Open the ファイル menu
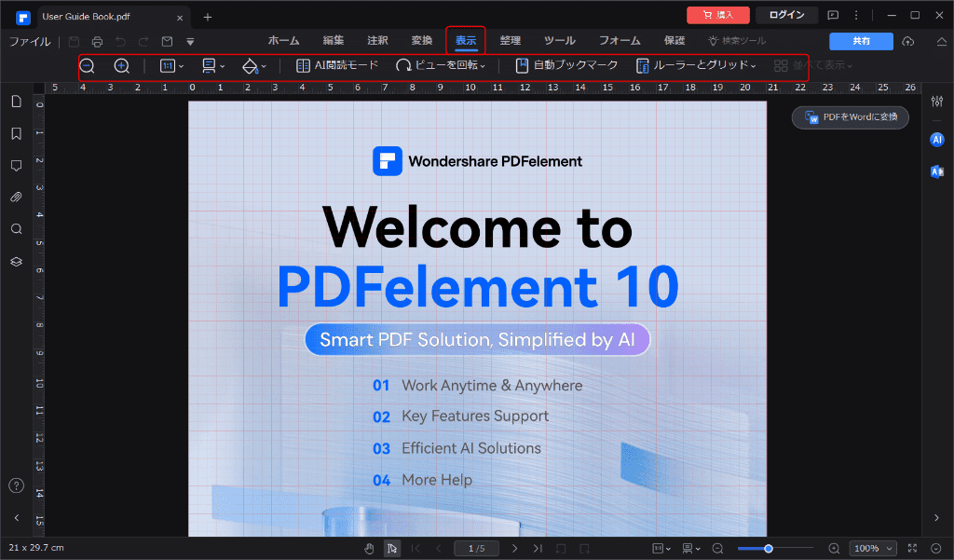This screenshot has height=560, width=954. point(30,41)
